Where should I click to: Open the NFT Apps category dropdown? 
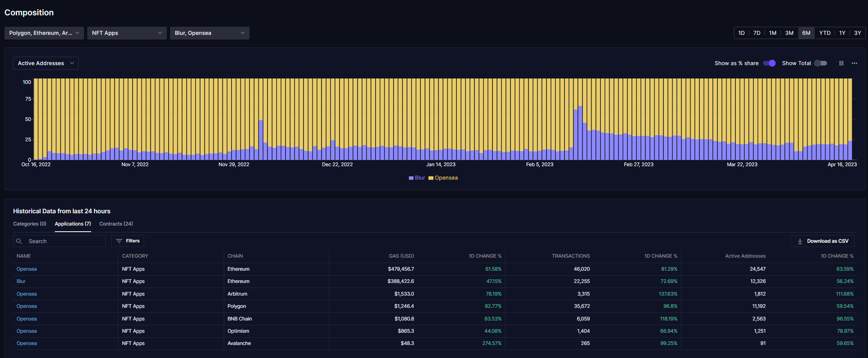pos(127,33)
